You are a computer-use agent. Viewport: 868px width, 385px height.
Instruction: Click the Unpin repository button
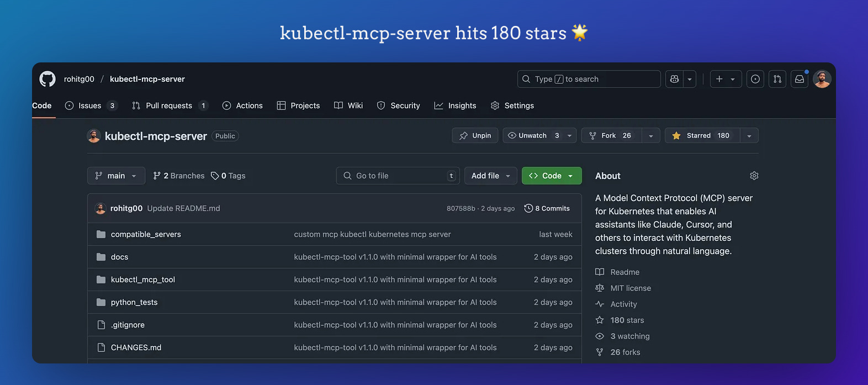click(475, 135)
